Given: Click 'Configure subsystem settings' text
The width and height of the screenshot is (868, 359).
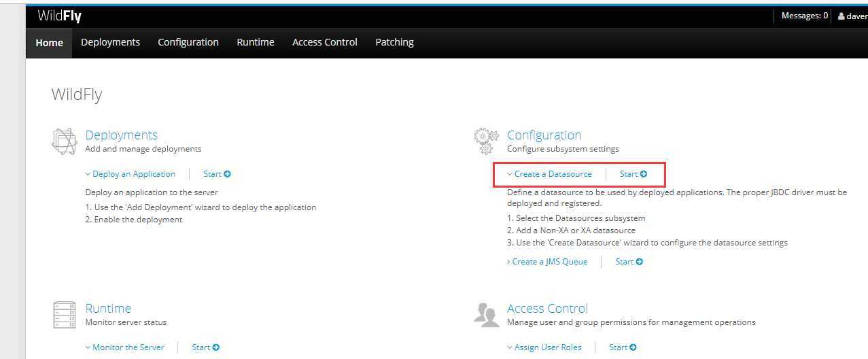Looking at the screenshot, I should pyautogui.click(x=563, y=149).
